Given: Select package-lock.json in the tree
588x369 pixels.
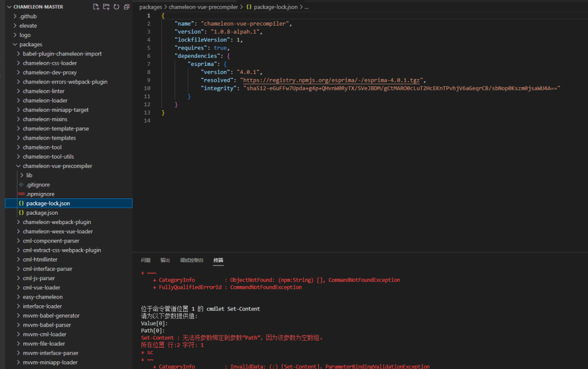Looking at the screenshot, I should click(x=48, y=203).
